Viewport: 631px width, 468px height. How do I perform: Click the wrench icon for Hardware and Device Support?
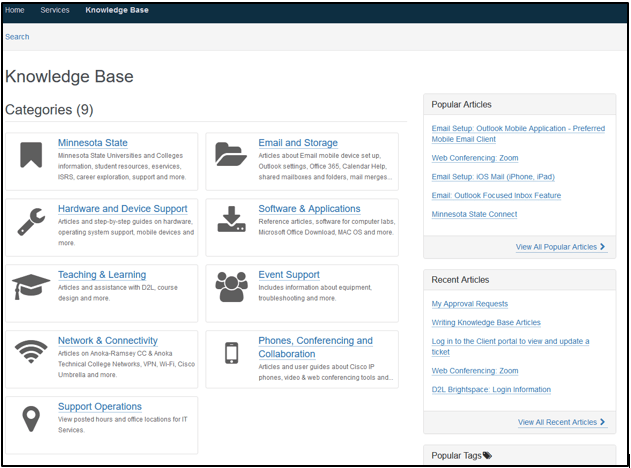pos(31,221)
